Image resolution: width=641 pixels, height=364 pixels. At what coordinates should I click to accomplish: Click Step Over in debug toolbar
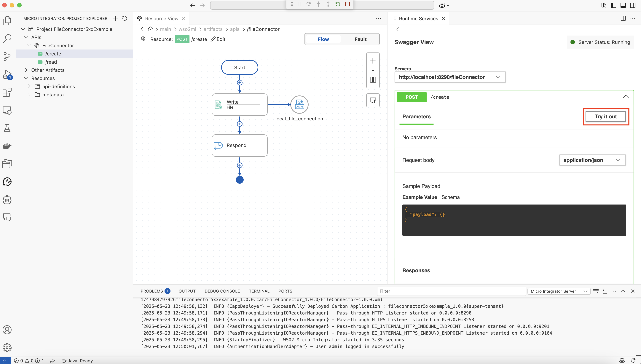[x=309, y=4]
